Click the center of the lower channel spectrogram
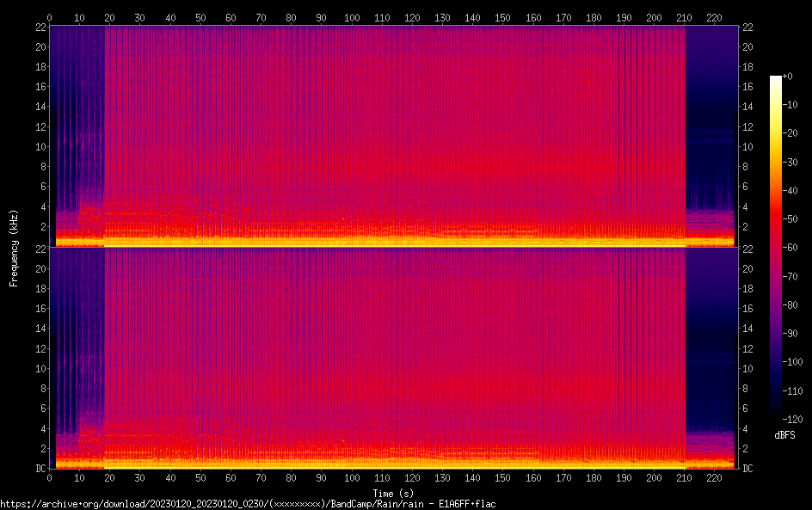This screenshot has width=812, height=510. coord(393,358)
